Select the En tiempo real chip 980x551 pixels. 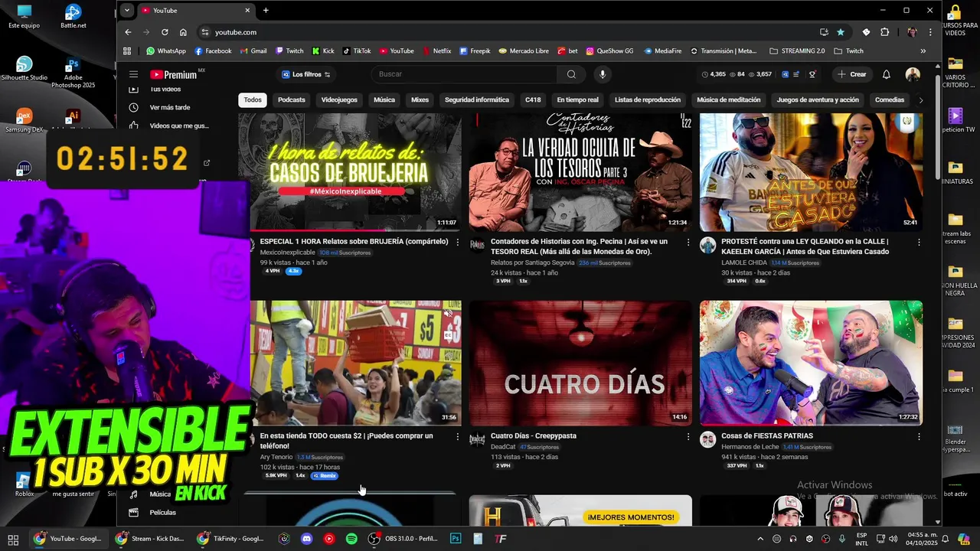point(577,99)
